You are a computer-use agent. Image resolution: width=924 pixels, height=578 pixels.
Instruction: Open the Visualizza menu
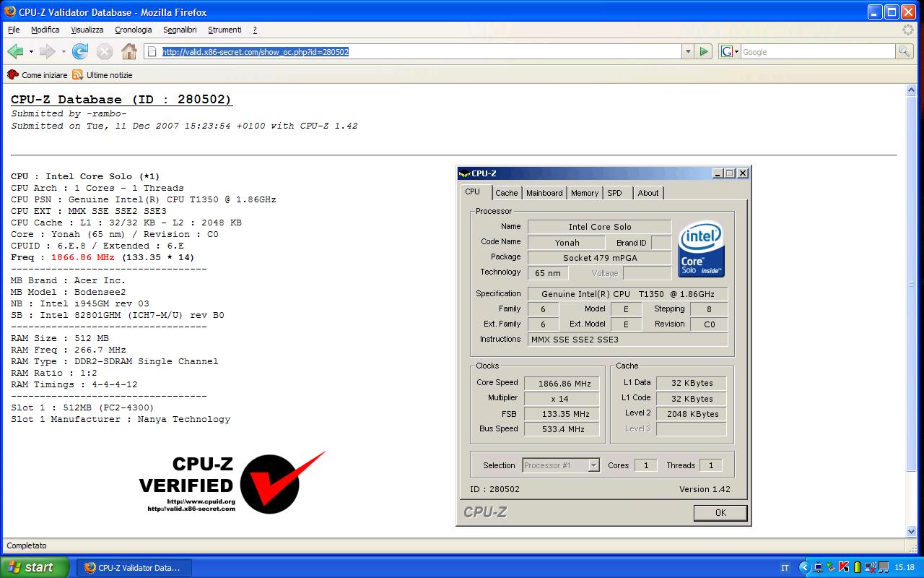[x=87, y=30]
